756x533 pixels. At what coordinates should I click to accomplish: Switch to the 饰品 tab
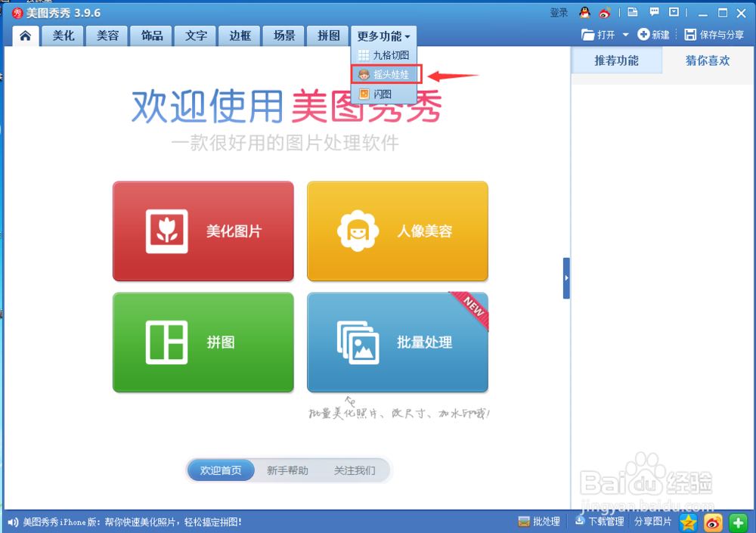(x=152, y=36)
